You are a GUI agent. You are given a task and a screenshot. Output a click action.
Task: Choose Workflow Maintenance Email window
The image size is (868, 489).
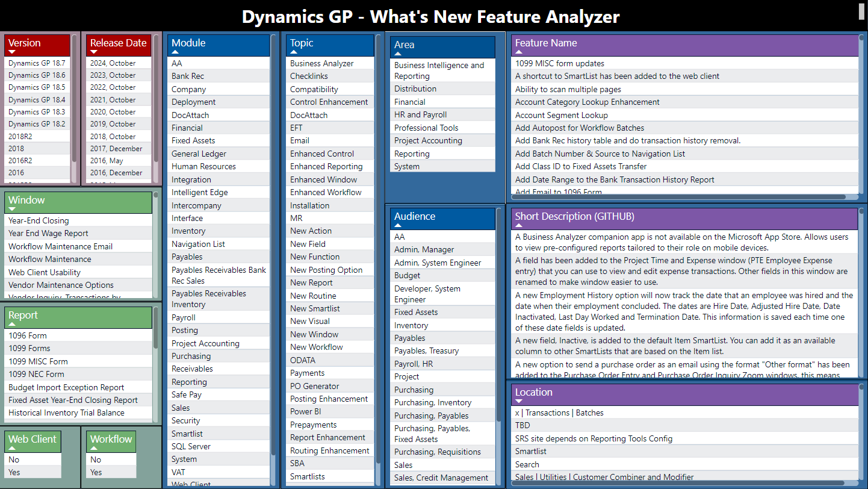click(x=78, y=246)
